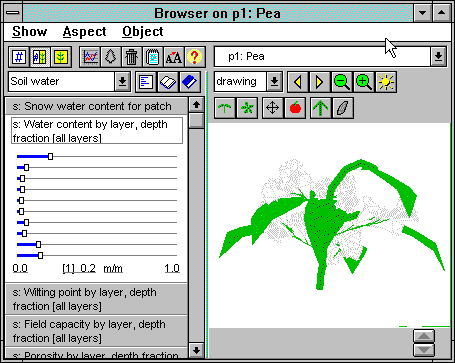Click the four-way move arrows icon
This screenshot has height=363, width=455.
click(x=272, y=108)
